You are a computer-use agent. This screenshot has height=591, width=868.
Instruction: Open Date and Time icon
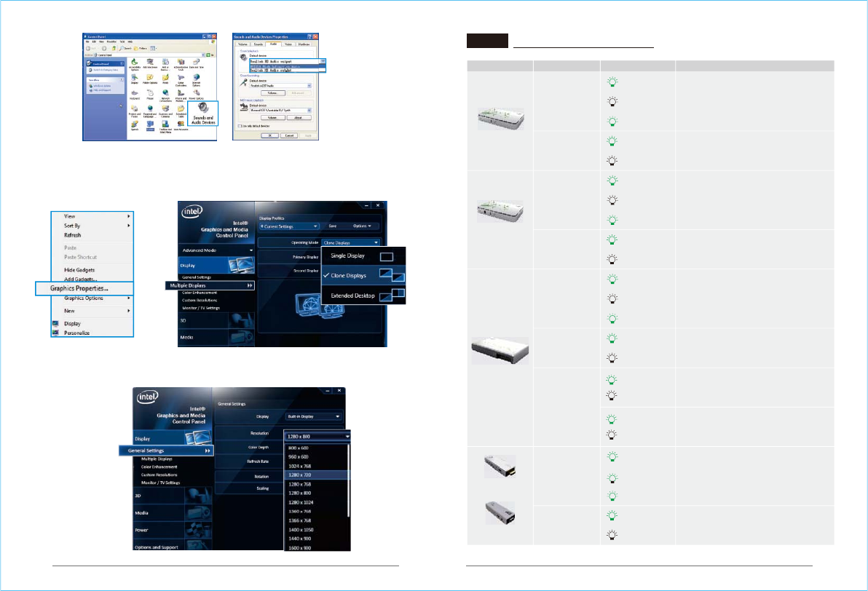pos(197,63)
